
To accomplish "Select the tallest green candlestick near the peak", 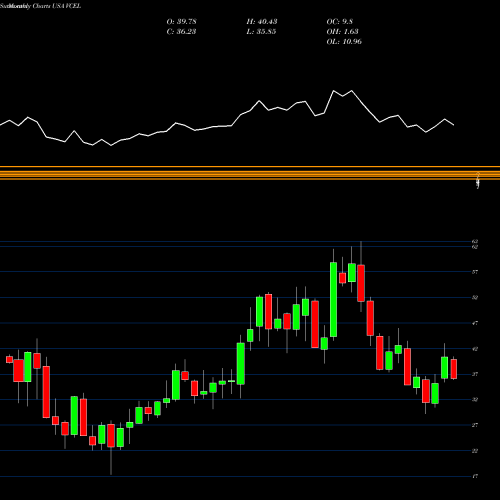I will tap(333, 299).
